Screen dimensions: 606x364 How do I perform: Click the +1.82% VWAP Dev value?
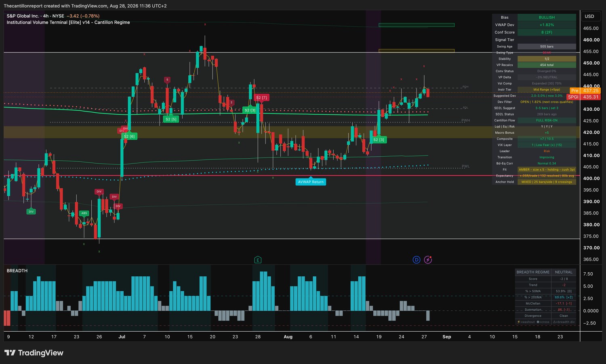point(547,25)
